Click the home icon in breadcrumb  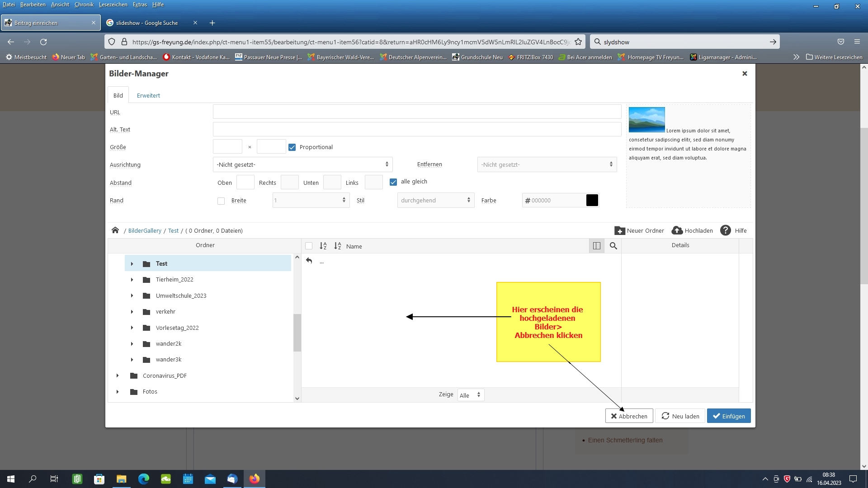(115, 230)
